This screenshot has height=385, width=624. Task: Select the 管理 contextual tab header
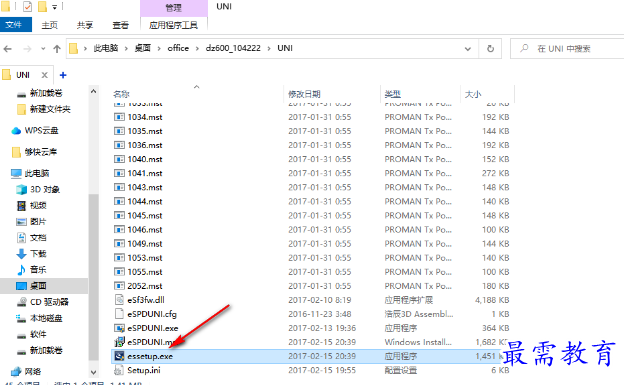[174, 8]
